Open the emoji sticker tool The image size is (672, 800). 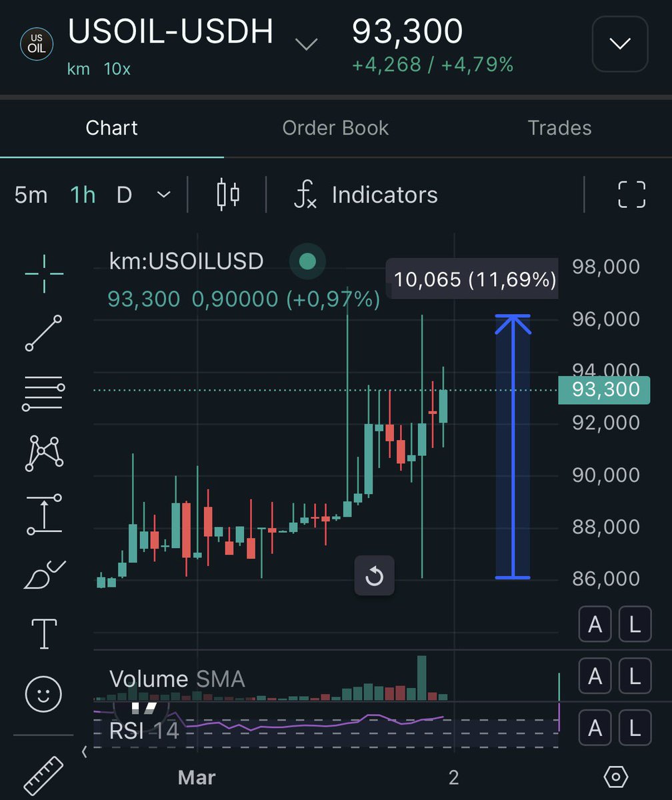point(43,694)
